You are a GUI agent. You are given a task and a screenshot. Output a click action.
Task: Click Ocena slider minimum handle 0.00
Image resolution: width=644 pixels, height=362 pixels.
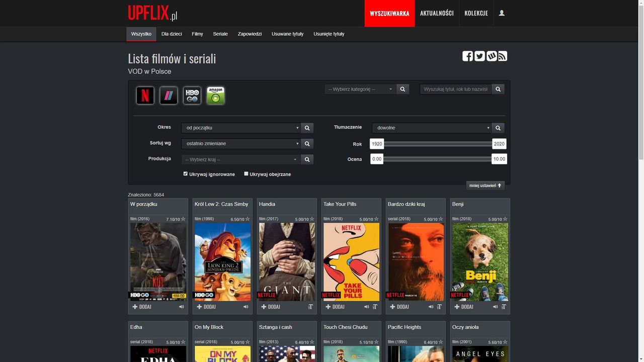377,159
